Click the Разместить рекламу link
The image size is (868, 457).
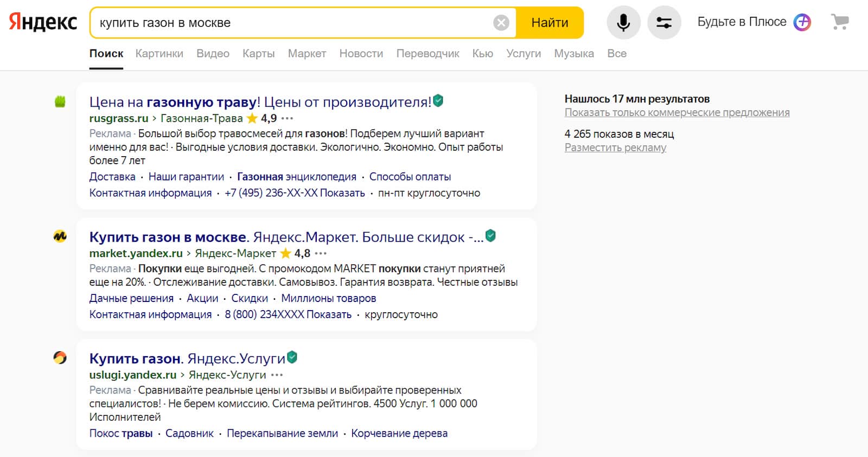coord(615,147)
